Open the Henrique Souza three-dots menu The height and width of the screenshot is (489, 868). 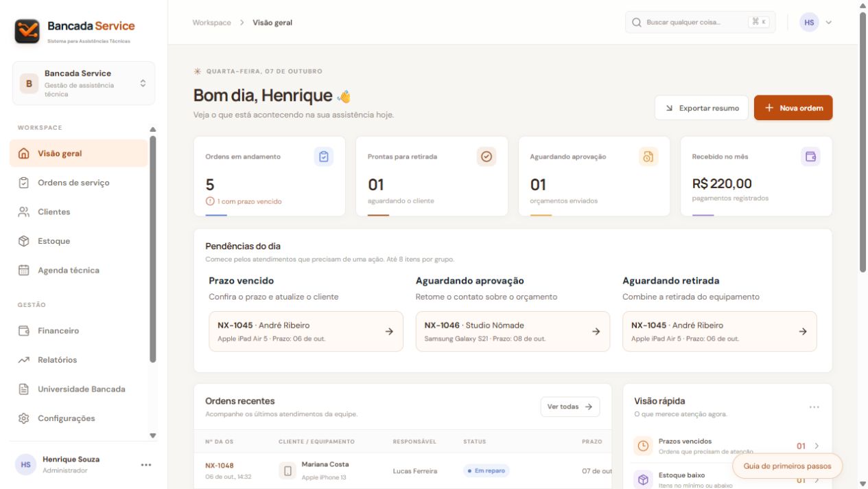pyautogui.click(x=145, y=465)
